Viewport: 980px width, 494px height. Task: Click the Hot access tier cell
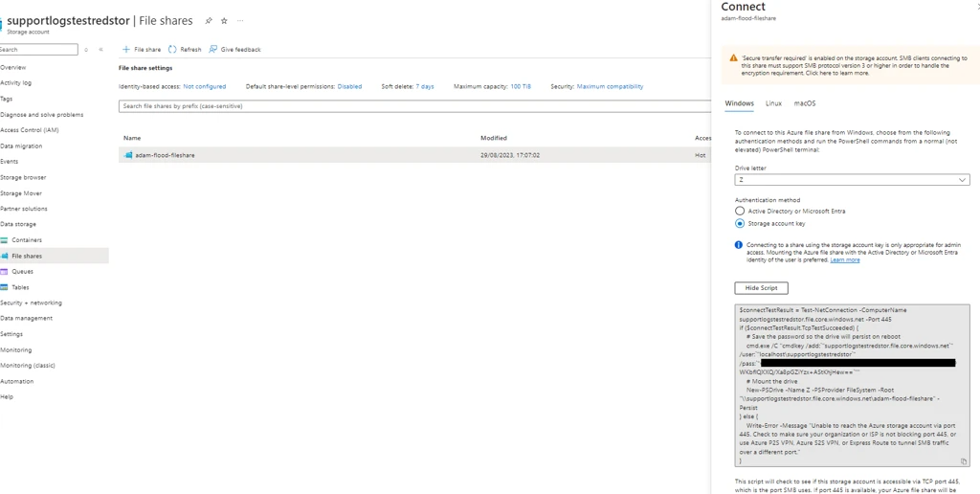point(700,155)
